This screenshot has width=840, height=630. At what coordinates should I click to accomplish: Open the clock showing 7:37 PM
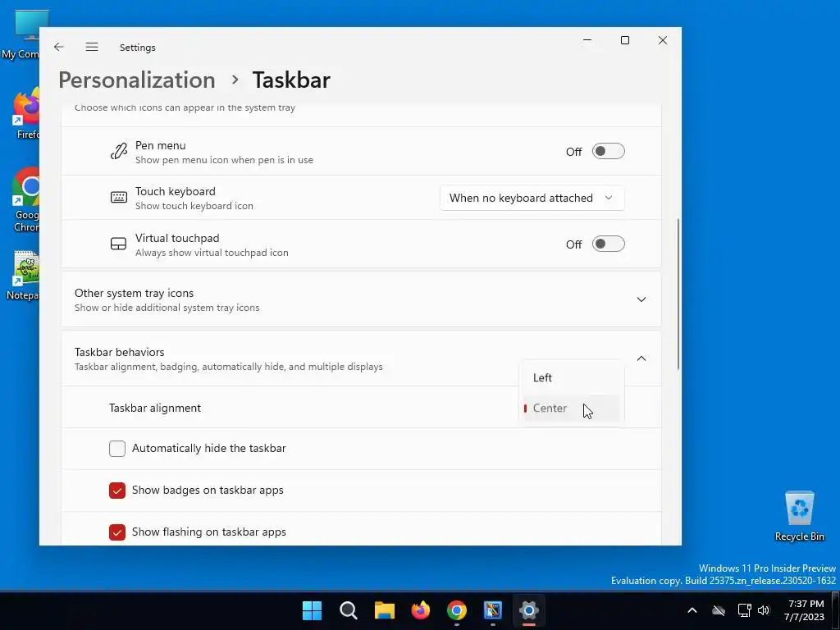[x=804, y=610]
